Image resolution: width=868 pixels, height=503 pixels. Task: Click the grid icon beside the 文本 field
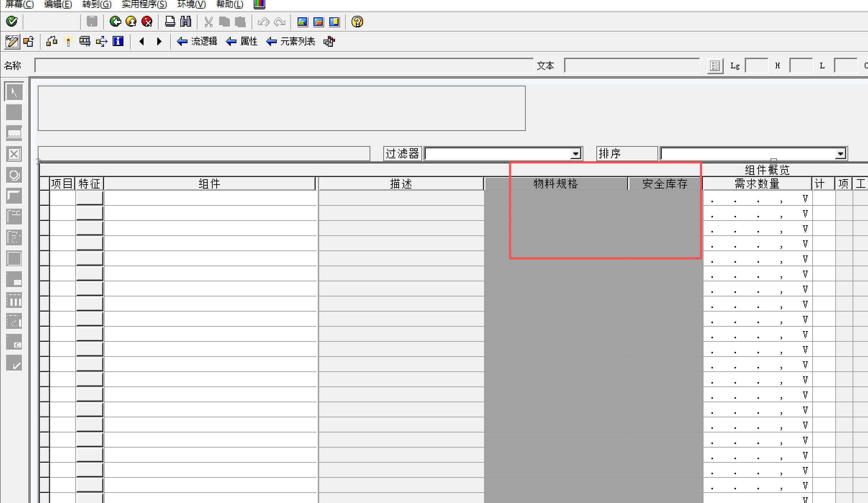[715, 66]
